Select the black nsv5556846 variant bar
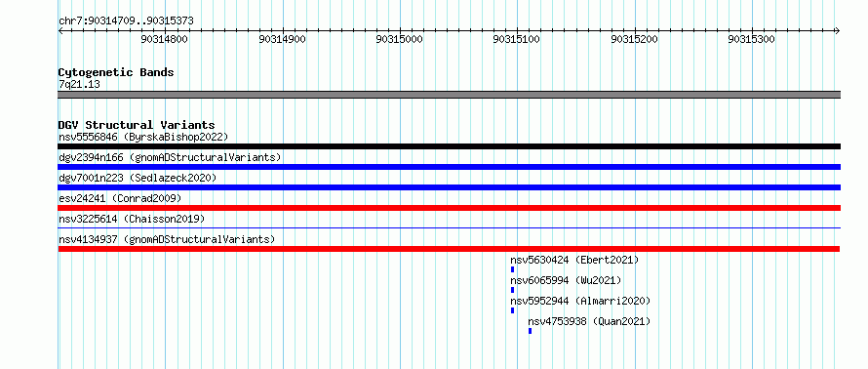Image resolution: width=868 pixels, height=369 pixels. click(449, 146)
